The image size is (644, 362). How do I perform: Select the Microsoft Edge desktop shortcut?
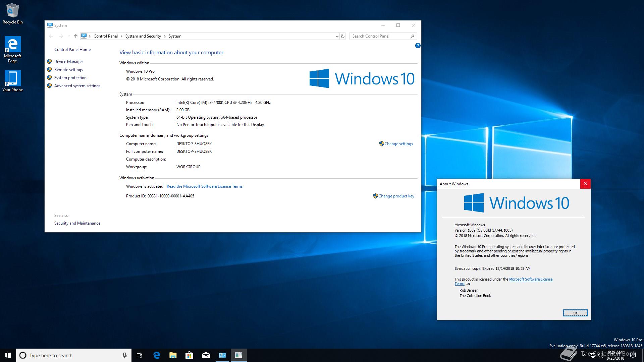pyautogui.click(x=12, y=50)
